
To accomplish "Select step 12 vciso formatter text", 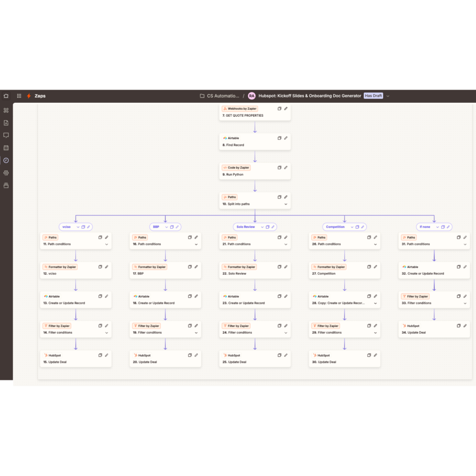I will click(x=50, y=273).
